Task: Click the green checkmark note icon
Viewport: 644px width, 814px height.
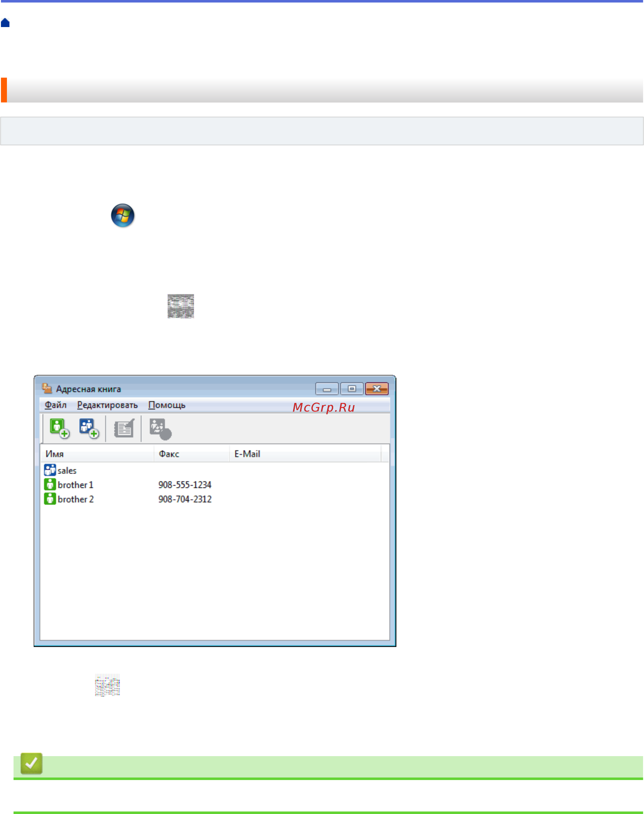Action: (x=31, y=763)
